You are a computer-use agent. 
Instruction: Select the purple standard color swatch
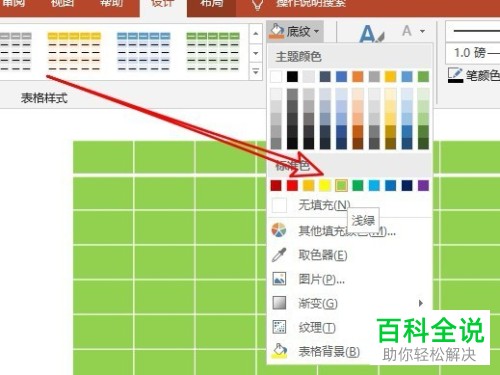423,185
